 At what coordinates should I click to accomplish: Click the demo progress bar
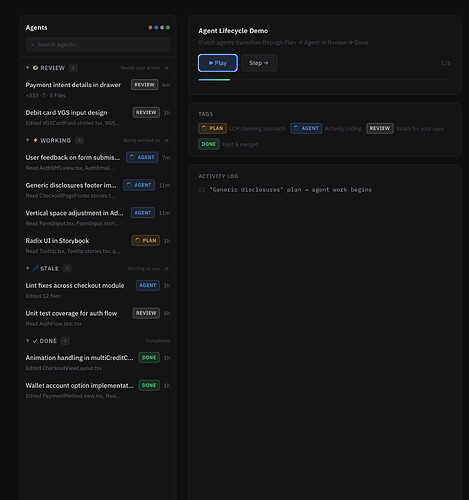tap(324, 80)
